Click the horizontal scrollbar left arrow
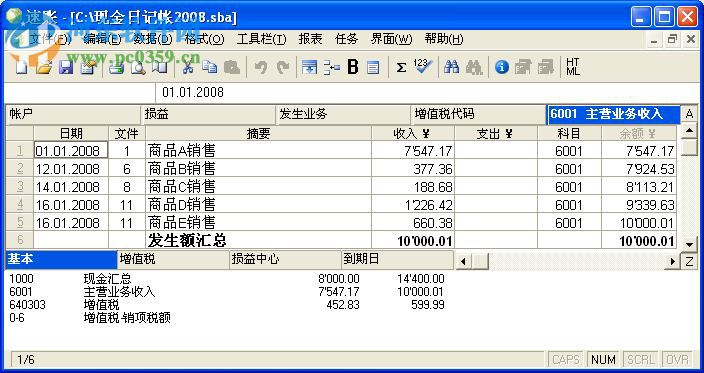Screen dimensions: 704x373 tap(463, 261)
